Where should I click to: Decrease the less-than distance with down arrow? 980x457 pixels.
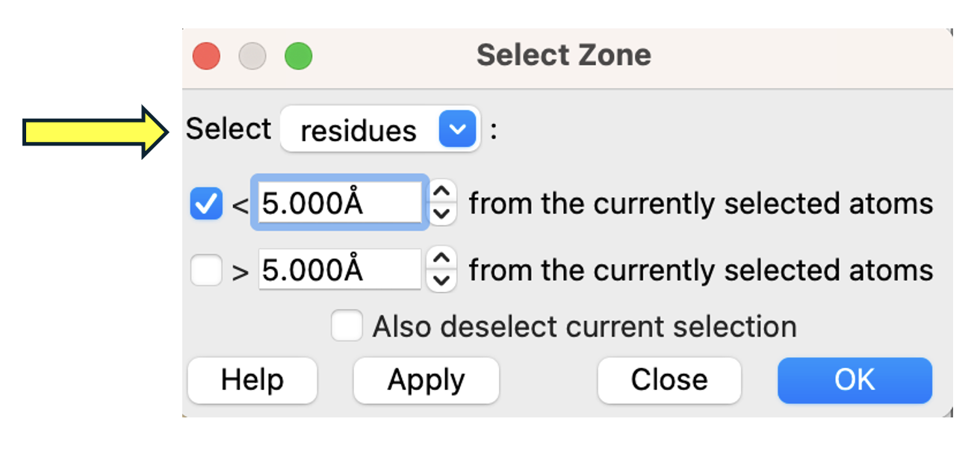[444, 214]
